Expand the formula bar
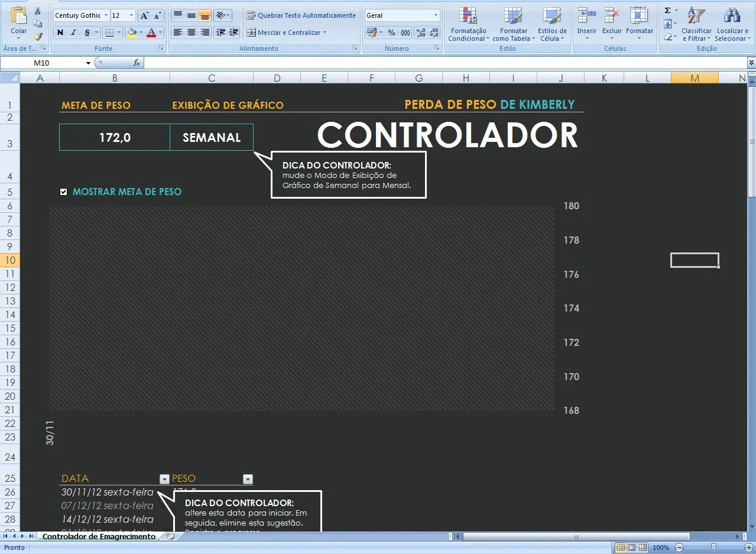756x554 pixels. 751,63
